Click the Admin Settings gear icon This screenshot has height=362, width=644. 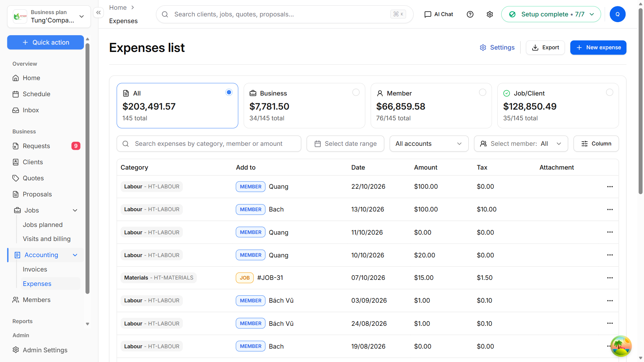(x=16, y=350)
